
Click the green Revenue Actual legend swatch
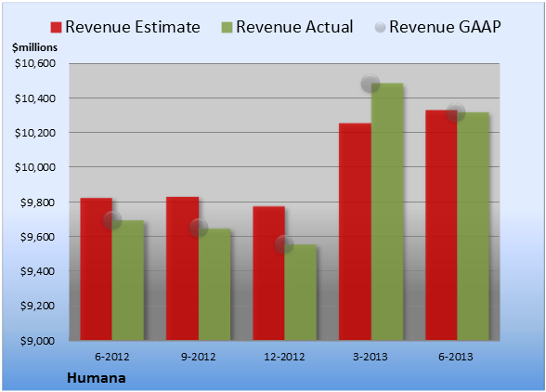pyautogui.click(x=227, y=28)
